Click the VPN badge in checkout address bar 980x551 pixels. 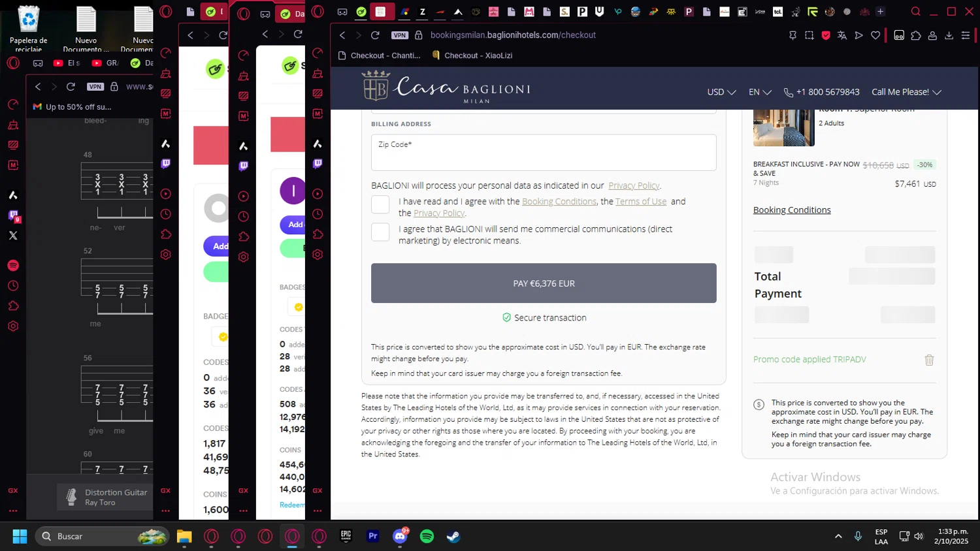click(400, 35)
